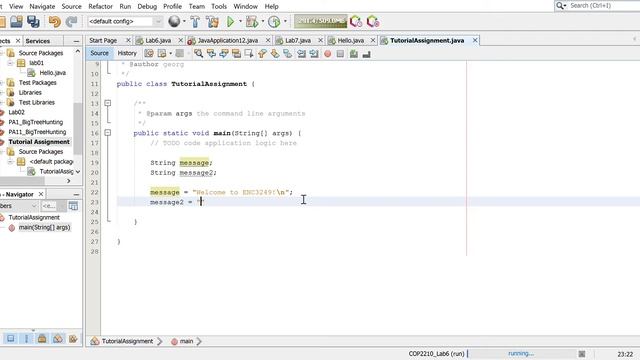Click the Find Previous Occurrence icon
640x360 pixels.
tap(211, 54)
